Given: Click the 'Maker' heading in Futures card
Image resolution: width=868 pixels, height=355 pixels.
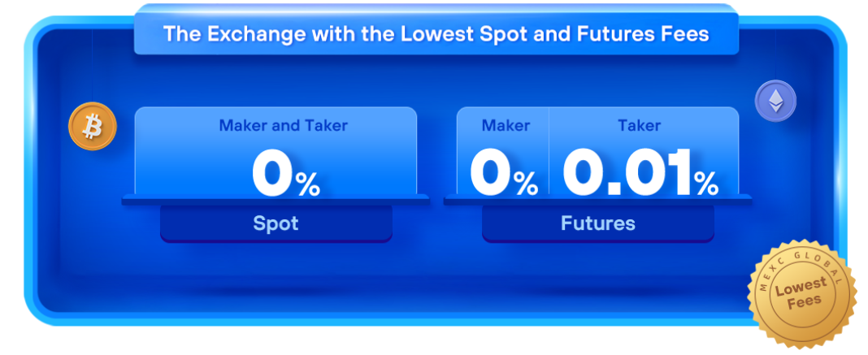Looking at the screenshot, I should (506, 126).
